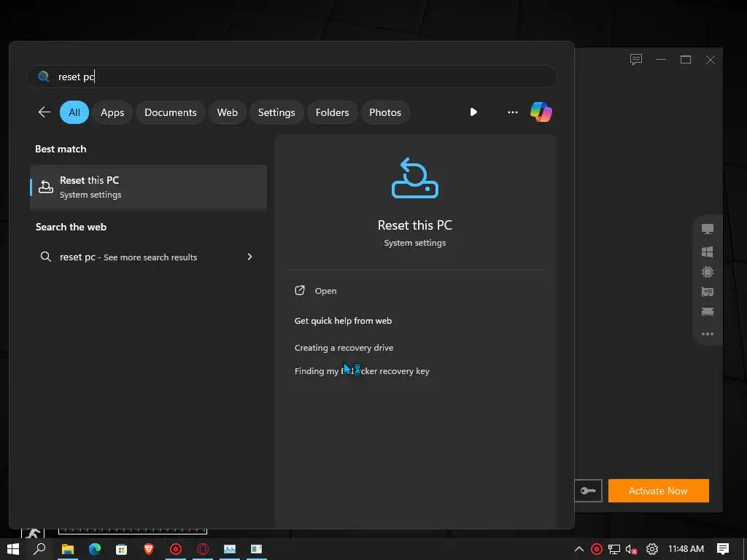Select the memory module icon in the side strip

coord(708,312)
